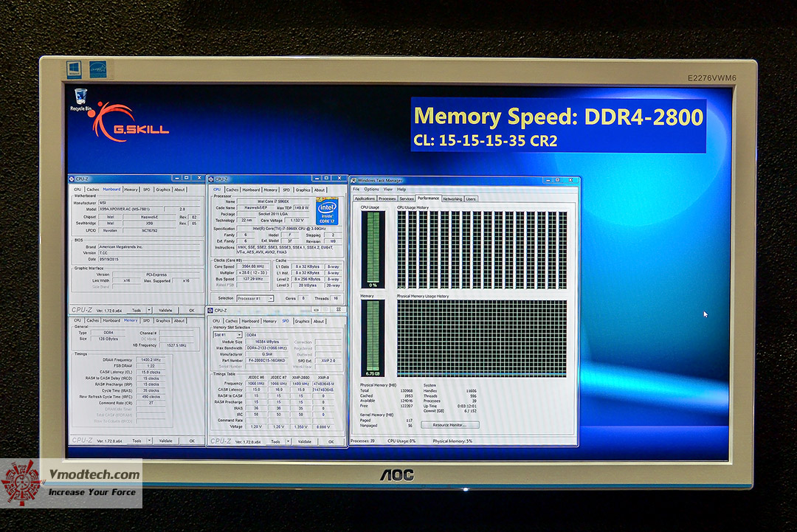The image size is (797, 532).
Task: Click OK in the Memory CPU-Z window
Action: tap(192, 441)
